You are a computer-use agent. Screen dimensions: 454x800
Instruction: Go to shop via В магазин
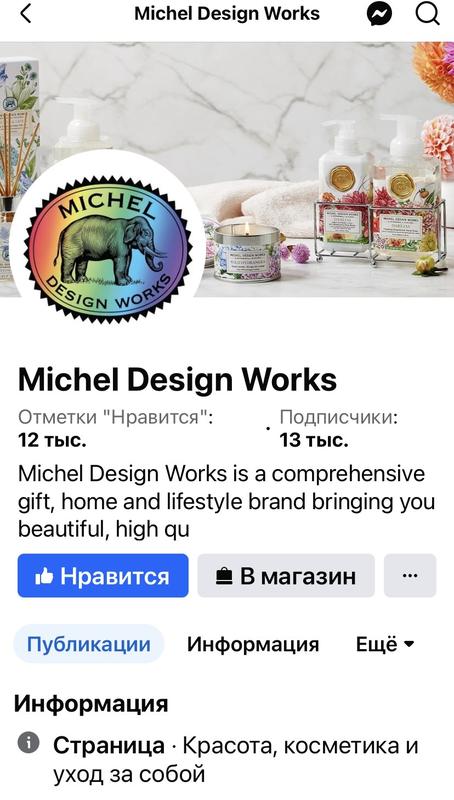[286, 576]
